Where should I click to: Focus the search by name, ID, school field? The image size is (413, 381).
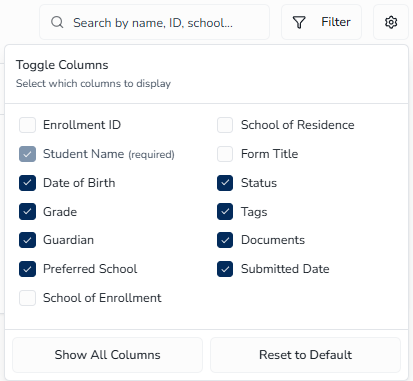pyautogui.click(x=154, y=22)
